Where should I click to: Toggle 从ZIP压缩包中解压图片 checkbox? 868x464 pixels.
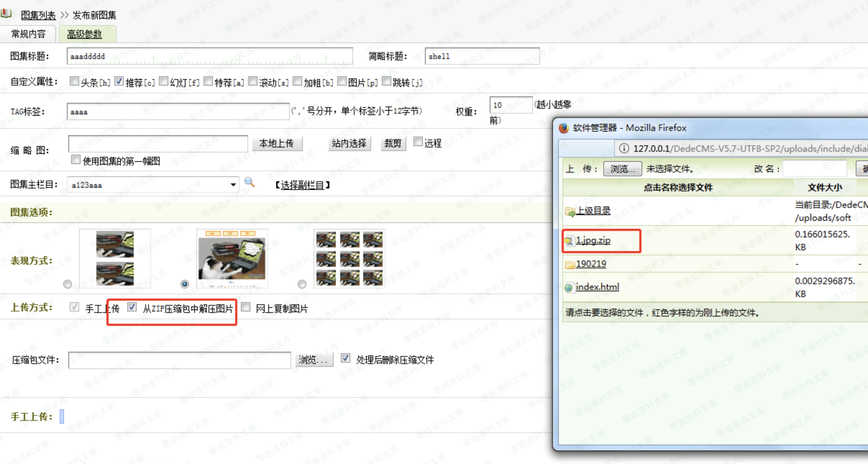(x=132, y=307)
